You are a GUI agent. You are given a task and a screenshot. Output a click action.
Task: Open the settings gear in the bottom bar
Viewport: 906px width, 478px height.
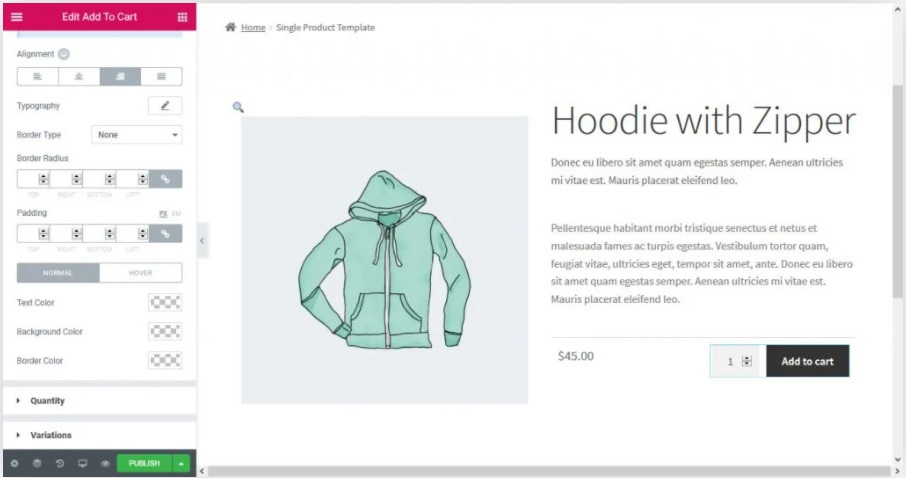click(14, 464)
